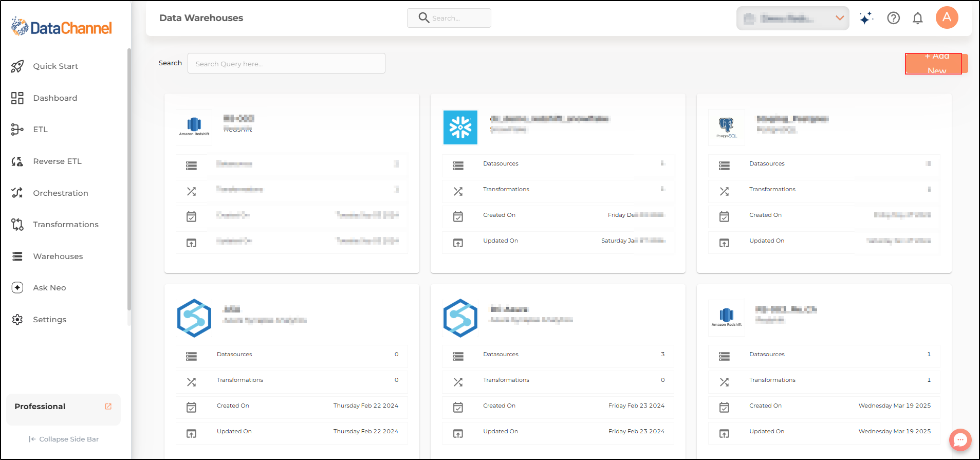Go to the Dashboard page
Viewport: 980px width, 460px height.
coord(55,98)
